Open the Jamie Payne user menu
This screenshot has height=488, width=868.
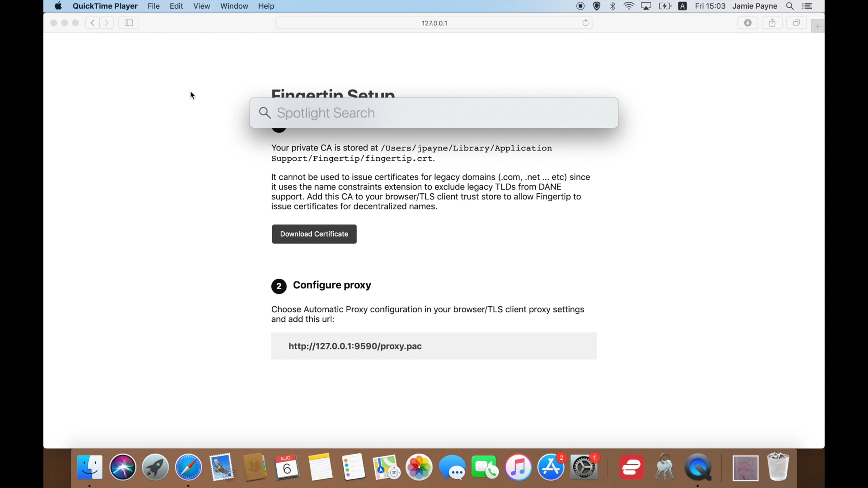[755, 6]
